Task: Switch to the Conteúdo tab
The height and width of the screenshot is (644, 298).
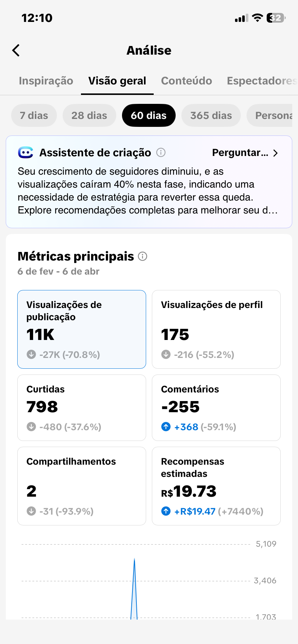Action: tap(186, 81)
